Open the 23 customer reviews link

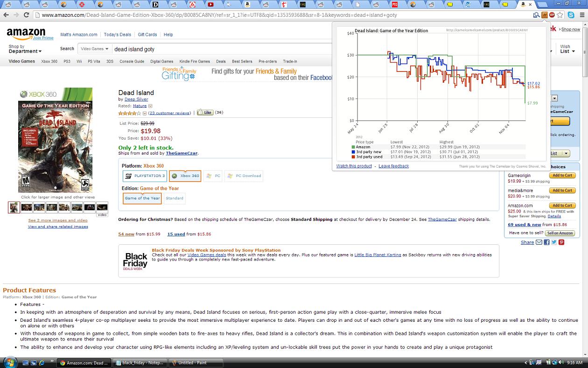click(170, 113)
